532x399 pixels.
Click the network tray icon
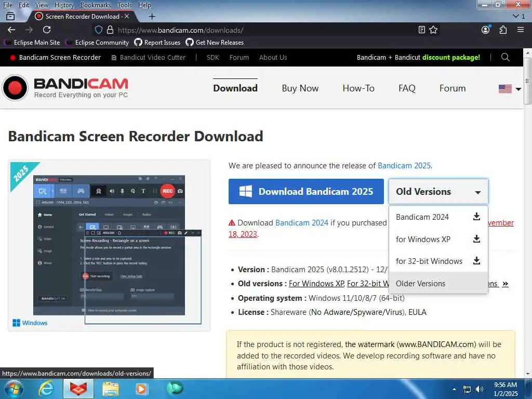tap(467, 390)
